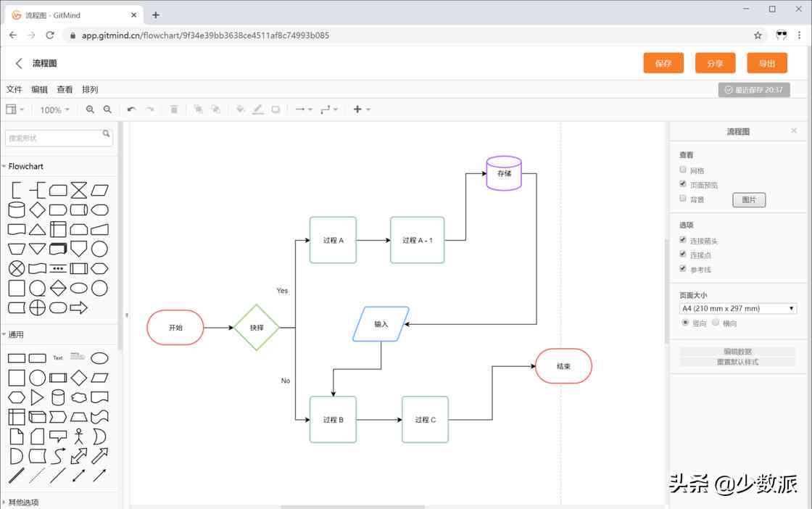Viewport: 812px width, 509px height.
Task: Click the 图片 button
Action: point(749,200)
